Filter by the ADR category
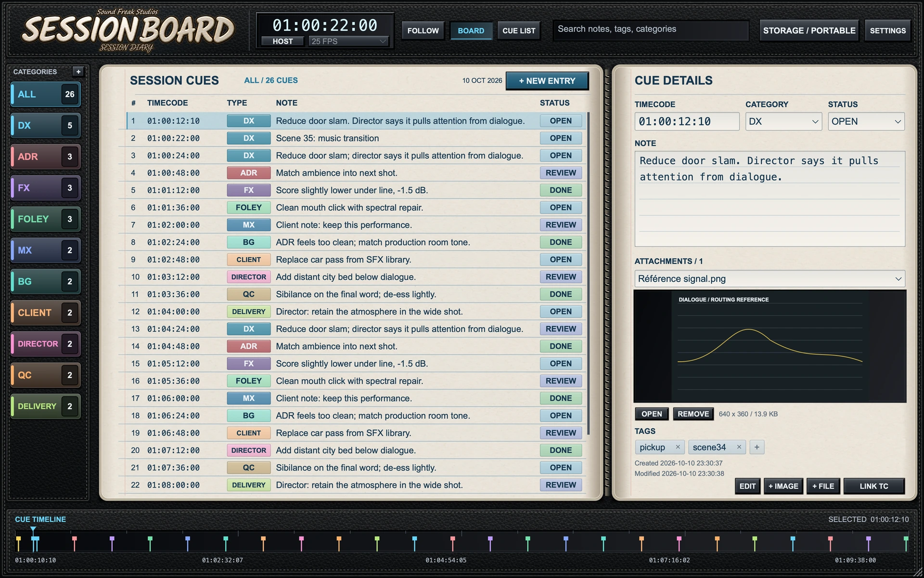Image resolution: width=924 pixels, height=578 pixels. click(45, 157)
